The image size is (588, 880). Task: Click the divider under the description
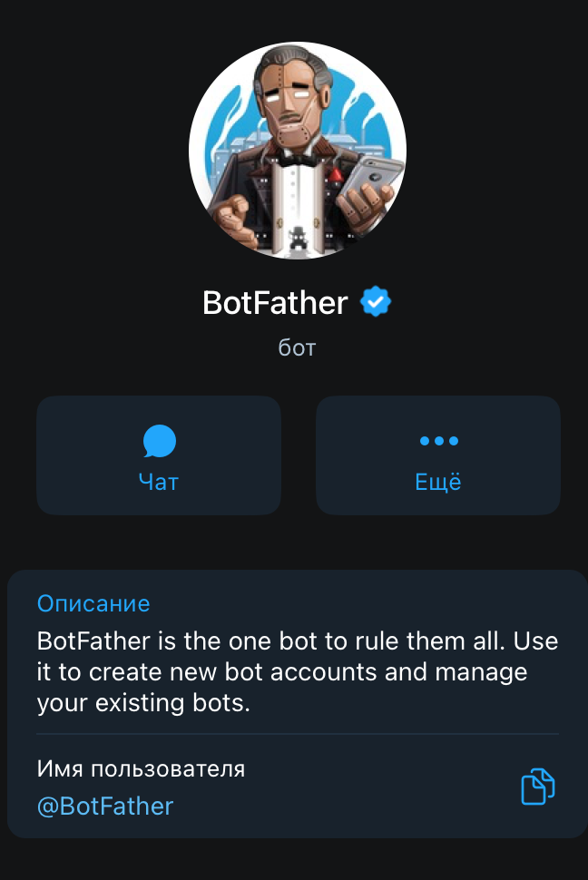click(x=295, y=733)
